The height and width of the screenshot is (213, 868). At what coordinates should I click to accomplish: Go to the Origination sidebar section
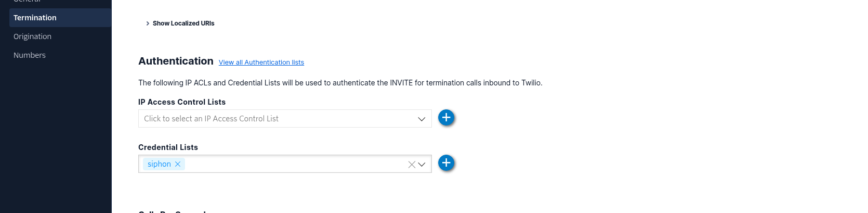coord(32,36)
